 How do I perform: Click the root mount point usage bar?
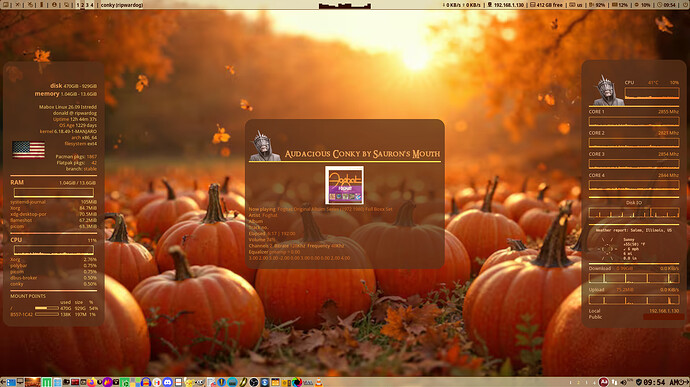point(47,308)
